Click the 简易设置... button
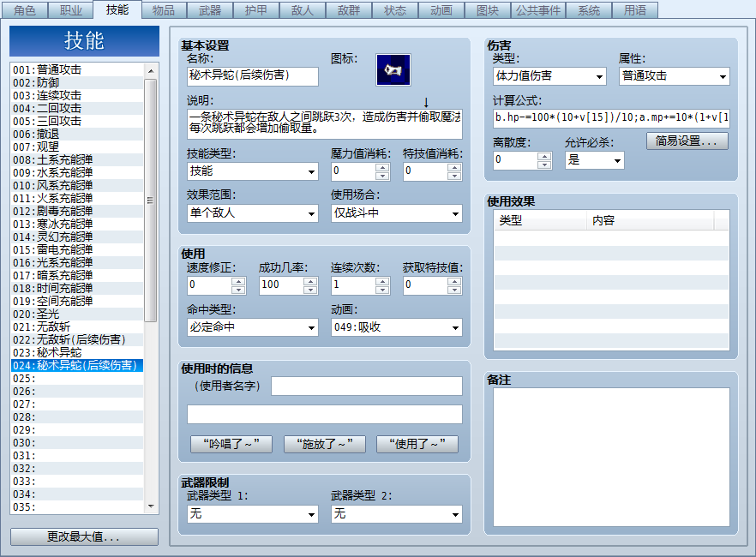Screen dimensions: 756x557 (687, 141)
